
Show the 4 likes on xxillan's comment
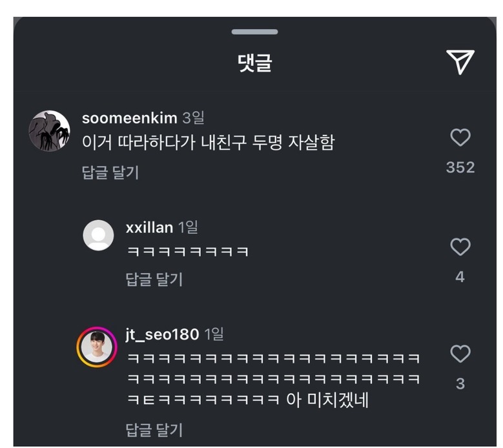(460, 277)
